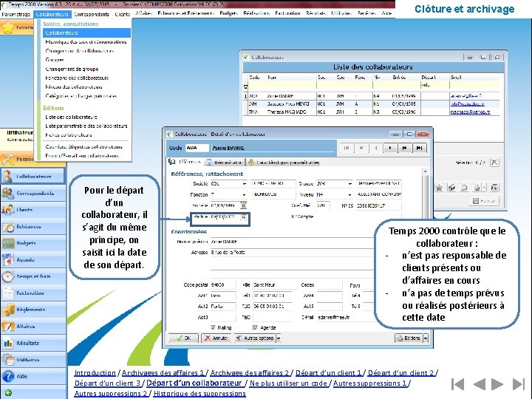Select Jacques Yves HENRI row in list

click(372, 104)
